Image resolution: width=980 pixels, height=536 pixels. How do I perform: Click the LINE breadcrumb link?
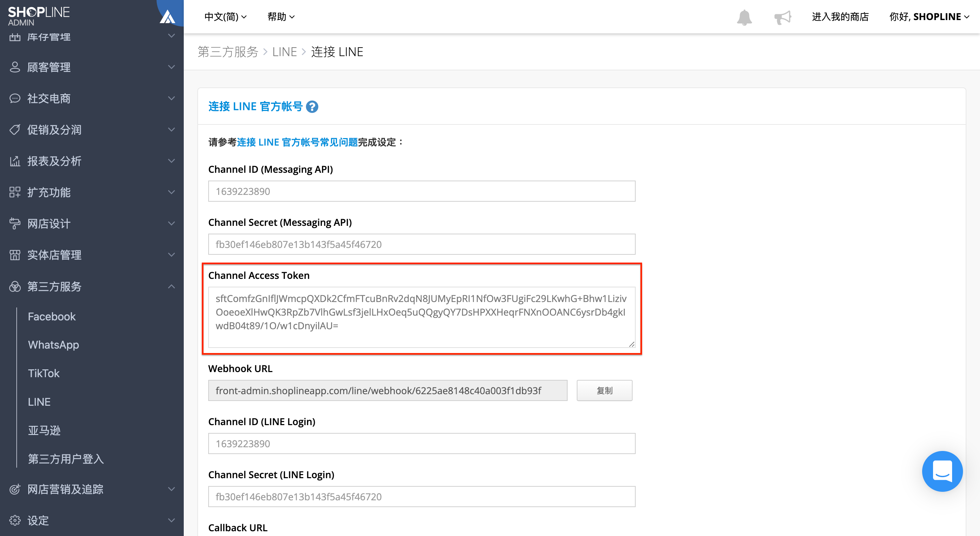284,52
